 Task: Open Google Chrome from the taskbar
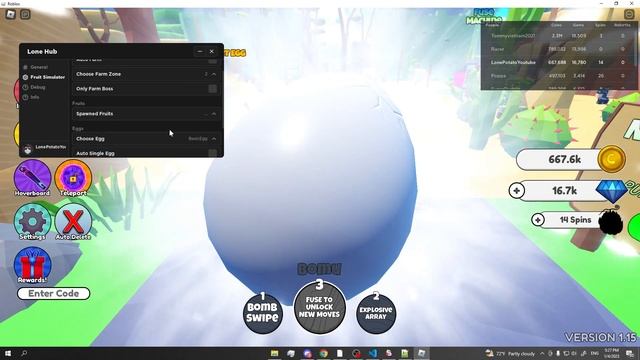coord(324,353)
